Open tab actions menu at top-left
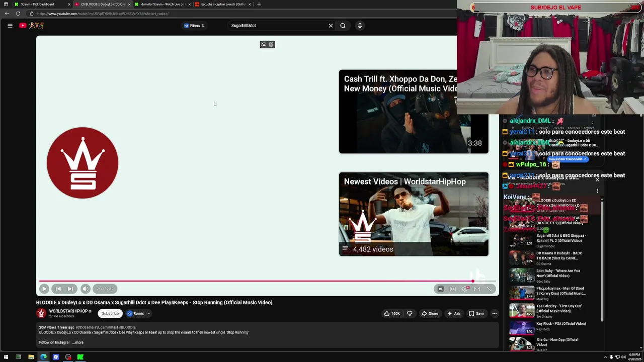Viewport: 644px width, 362px height. tap(6, 4)
